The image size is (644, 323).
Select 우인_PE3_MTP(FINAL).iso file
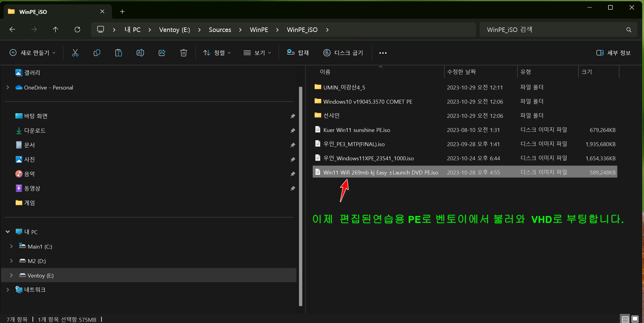tap(465, 144)
